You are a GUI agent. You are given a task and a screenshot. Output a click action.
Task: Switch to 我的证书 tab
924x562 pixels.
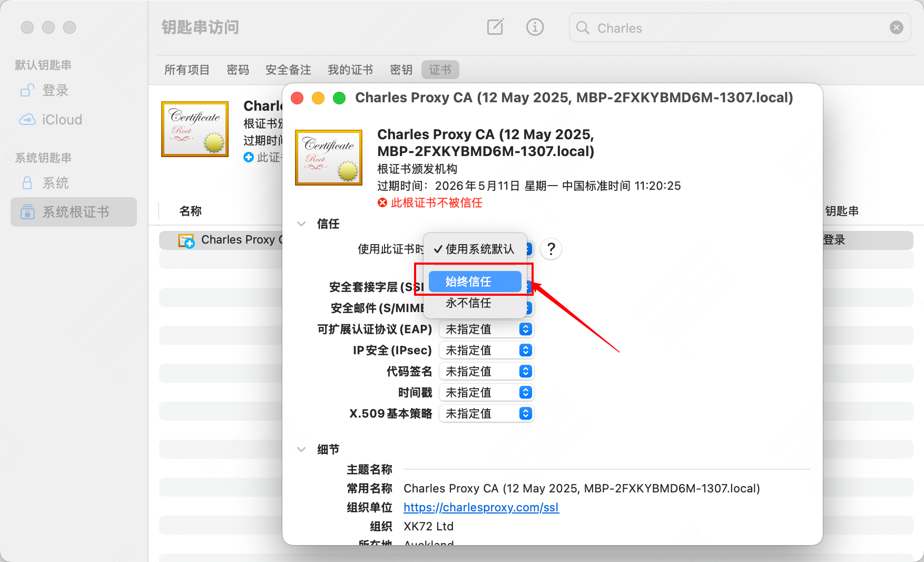click(350, 70)
